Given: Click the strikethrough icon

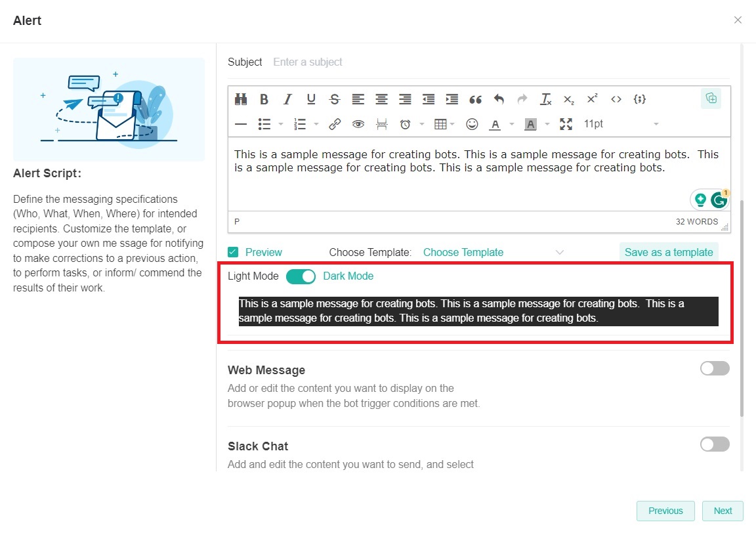Looking at the screenshot, I should (335, 99).
